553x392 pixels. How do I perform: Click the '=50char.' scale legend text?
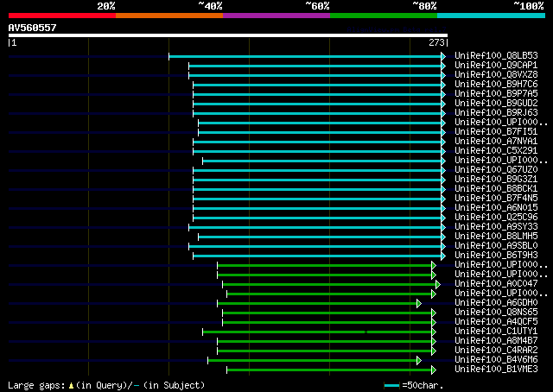coord(423,385)
